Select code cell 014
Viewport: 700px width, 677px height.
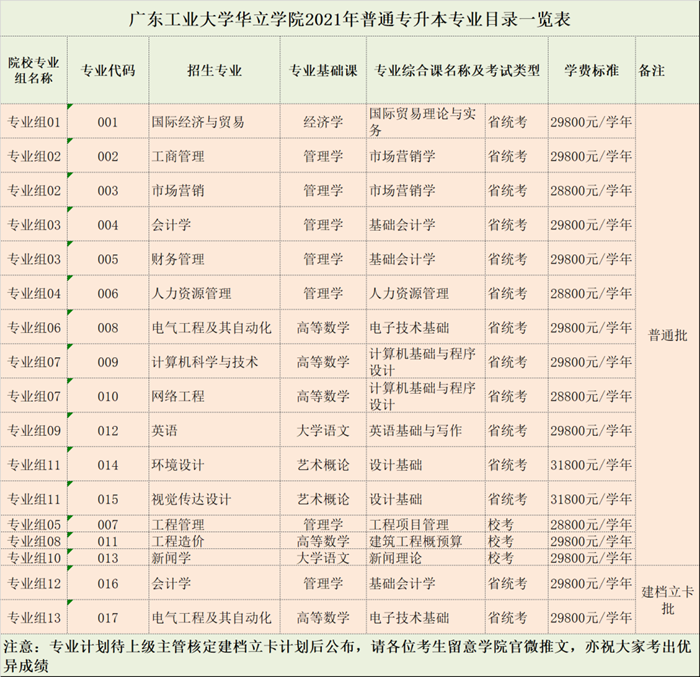click(108, 464)
